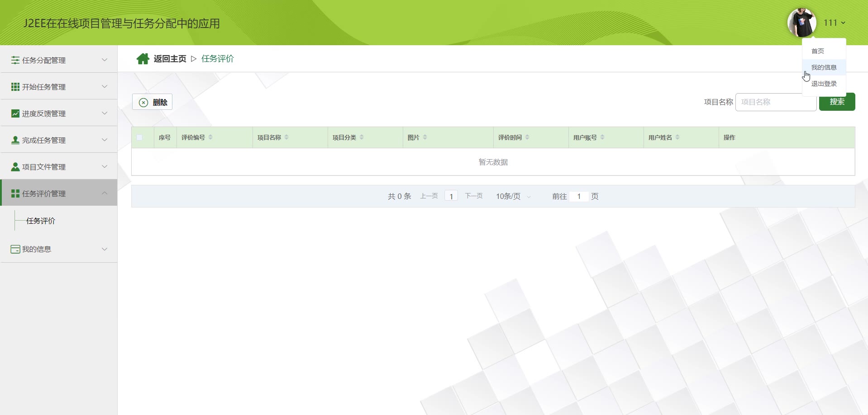Expand 完成任务管理 chevron
The width and height of the screenshot is (868, 415).
click(105, 140)
